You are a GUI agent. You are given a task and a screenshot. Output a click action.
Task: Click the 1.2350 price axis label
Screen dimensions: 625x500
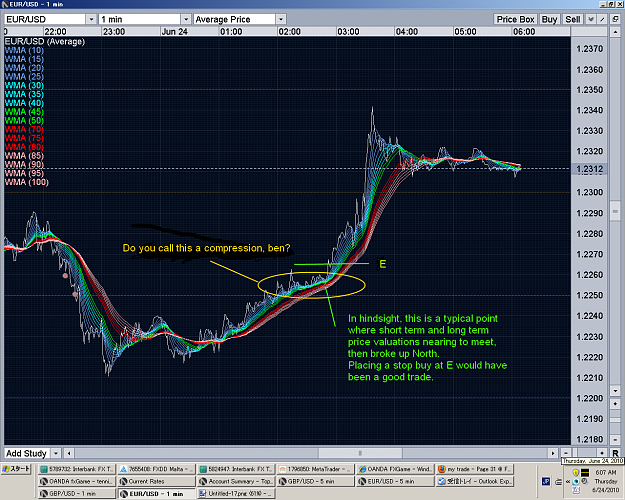[x=590, y=90]
